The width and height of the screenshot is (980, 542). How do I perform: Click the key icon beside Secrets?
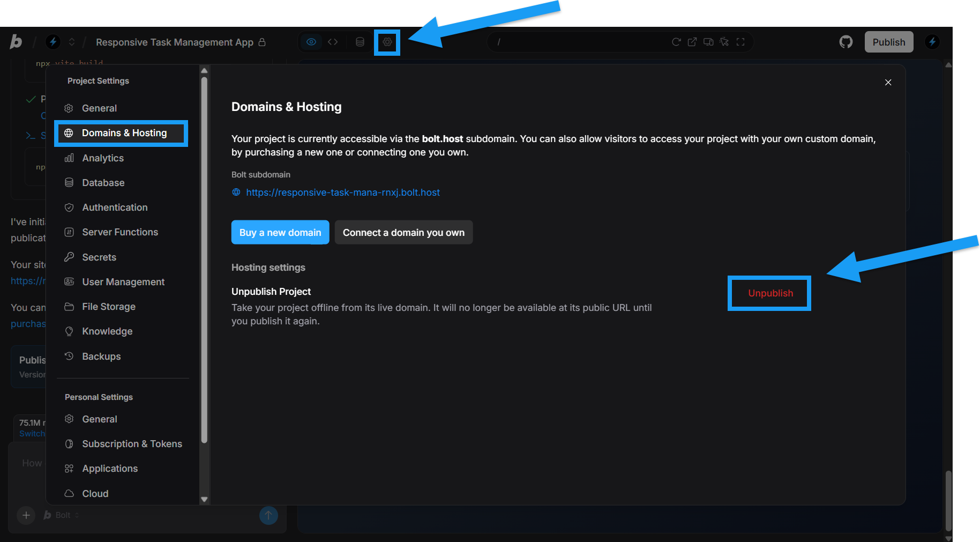[x=69, y=257]
